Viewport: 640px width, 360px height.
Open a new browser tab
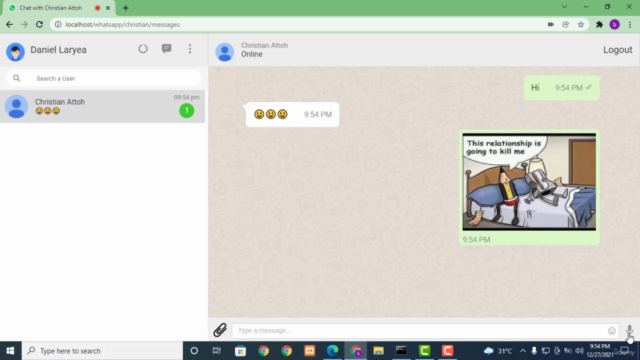click(x=125, y=8)
